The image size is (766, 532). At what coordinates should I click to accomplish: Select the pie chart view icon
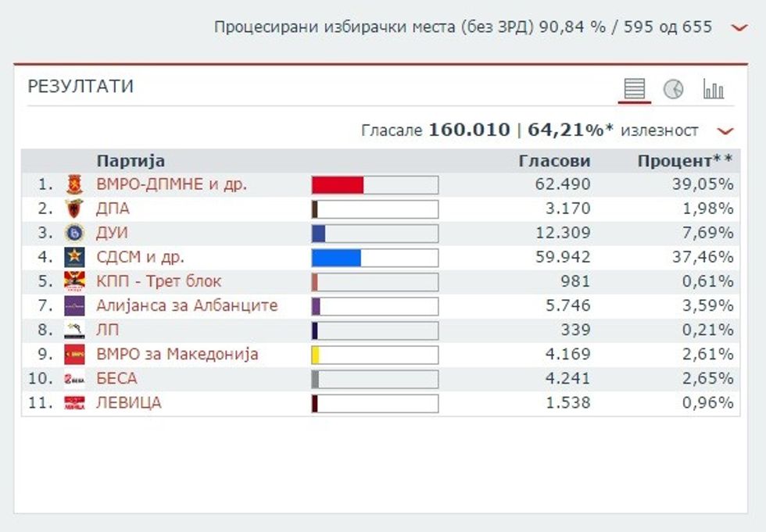[673, 88]
